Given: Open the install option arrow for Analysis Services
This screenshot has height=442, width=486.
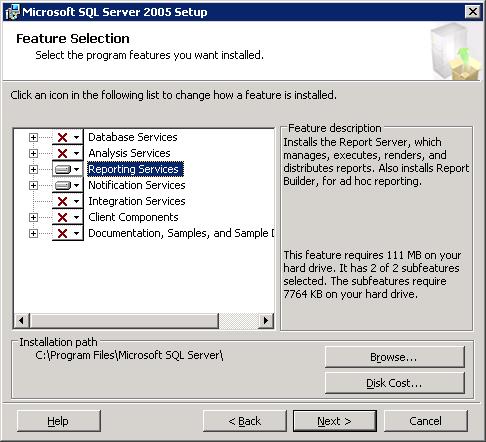Looking at the screenshot, I should click(76, 153).
